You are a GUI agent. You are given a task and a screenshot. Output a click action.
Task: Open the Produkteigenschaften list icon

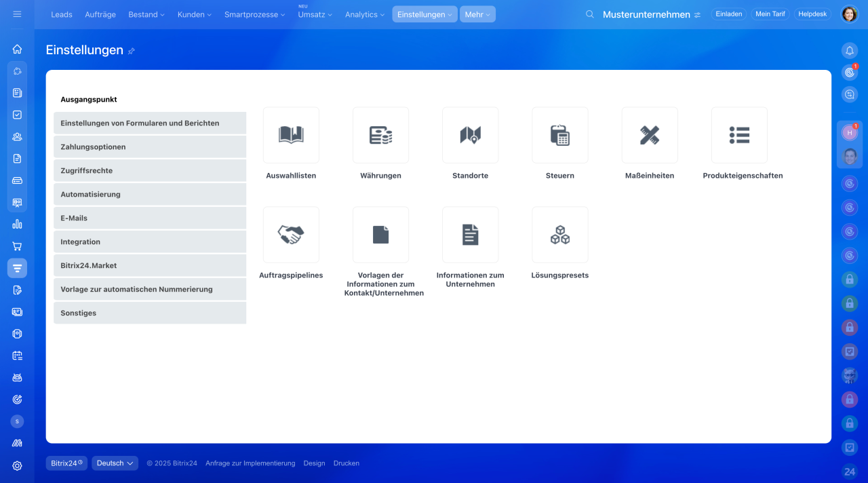pos(739,135)
